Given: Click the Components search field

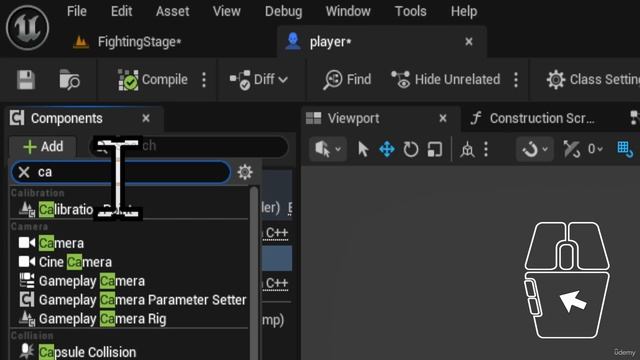Looking at the screenshot, I should 189,146.
